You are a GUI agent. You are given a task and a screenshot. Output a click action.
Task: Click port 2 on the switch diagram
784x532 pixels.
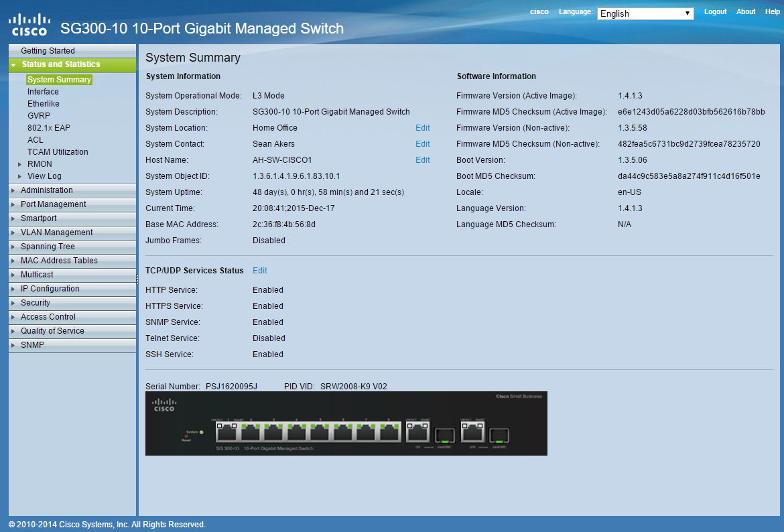click(250, 431)
